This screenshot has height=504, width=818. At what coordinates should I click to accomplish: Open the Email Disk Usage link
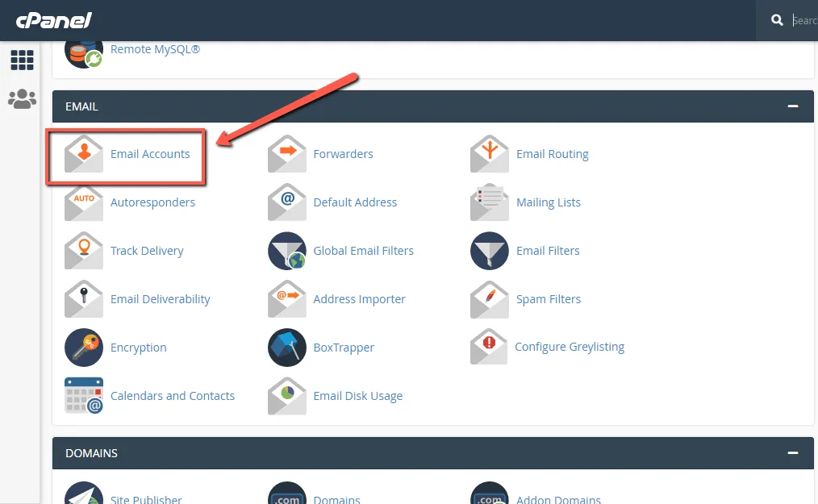coord(358,396)
